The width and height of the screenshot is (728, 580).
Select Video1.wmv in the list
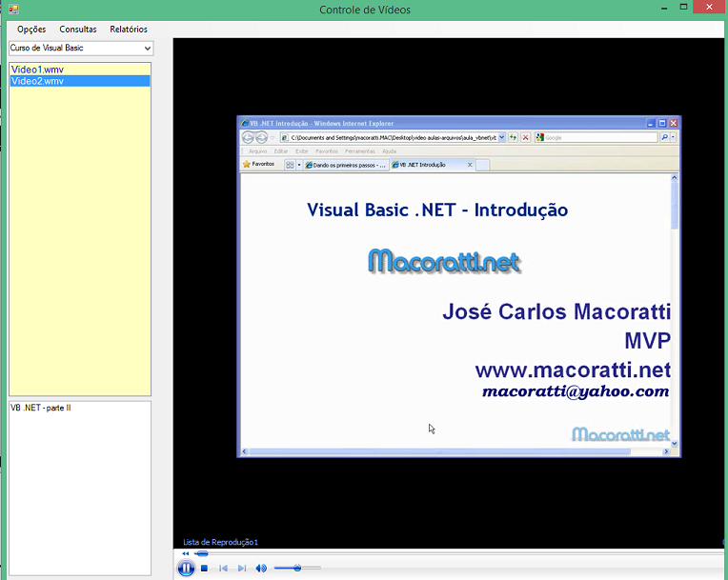tap(80, 70)
